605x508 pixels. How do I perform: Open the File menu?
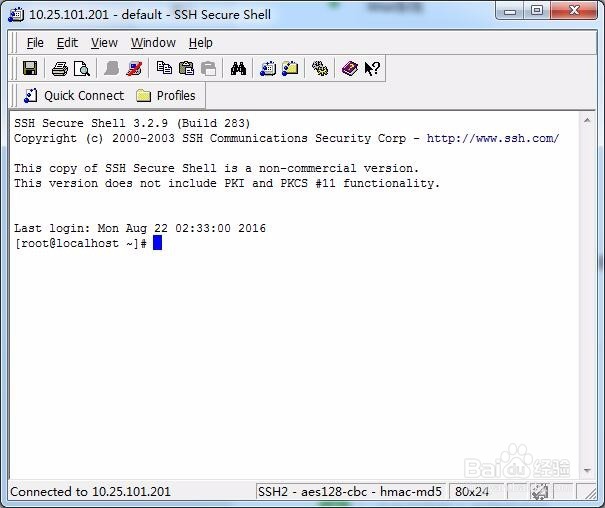[x=35, y=43]
